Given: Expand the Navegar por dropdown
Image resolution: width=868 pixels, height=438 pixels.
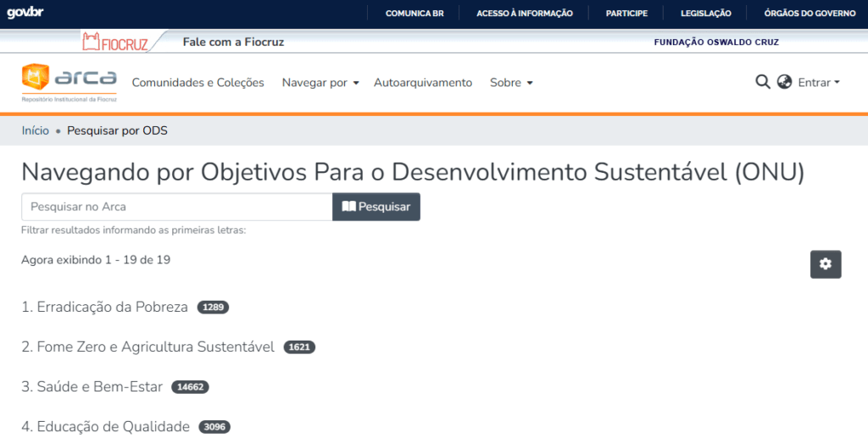Looking at the screenshot, I should pyautogui.click(x=320, y=82).
